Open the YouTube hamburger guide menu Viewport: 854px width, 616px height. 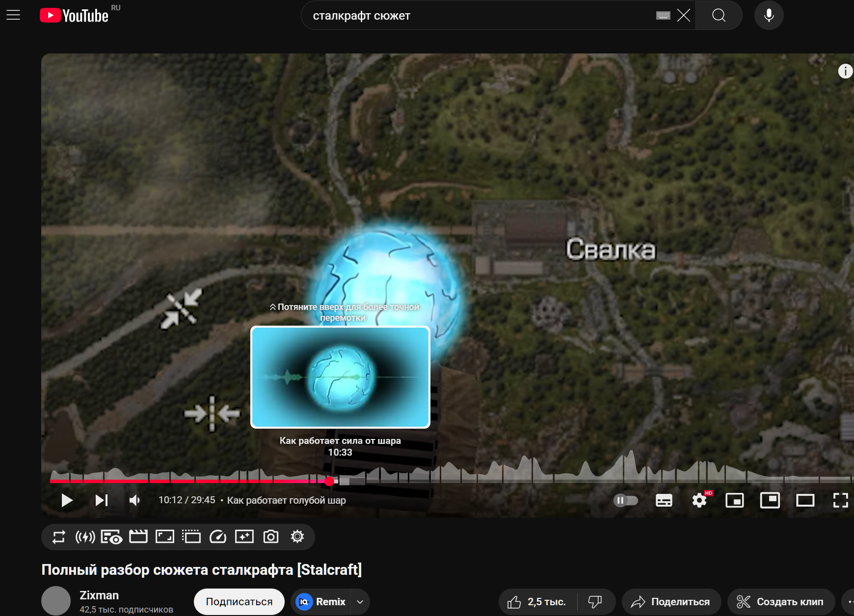coord(13,15)
